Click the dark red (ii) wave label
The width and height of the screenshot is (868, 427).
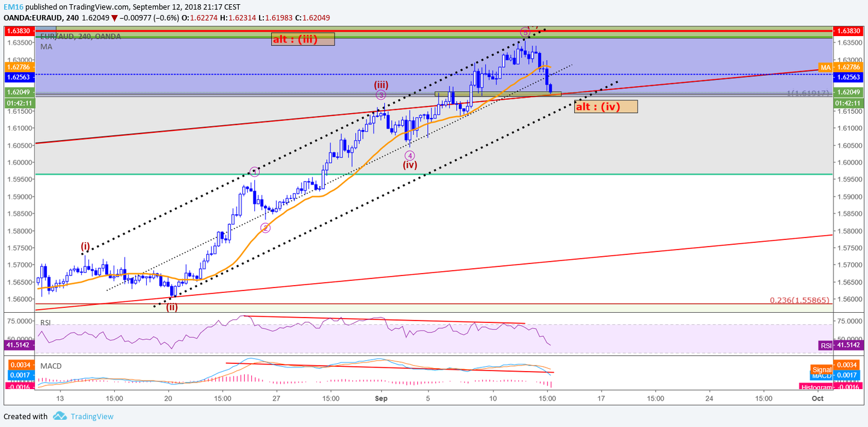click(x=172, y=307)
